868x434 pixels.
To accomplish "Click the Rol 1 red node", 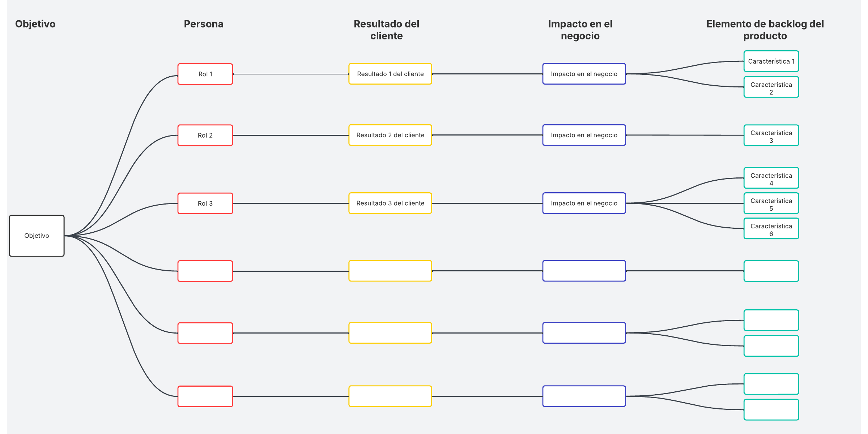I will (205, 74).
